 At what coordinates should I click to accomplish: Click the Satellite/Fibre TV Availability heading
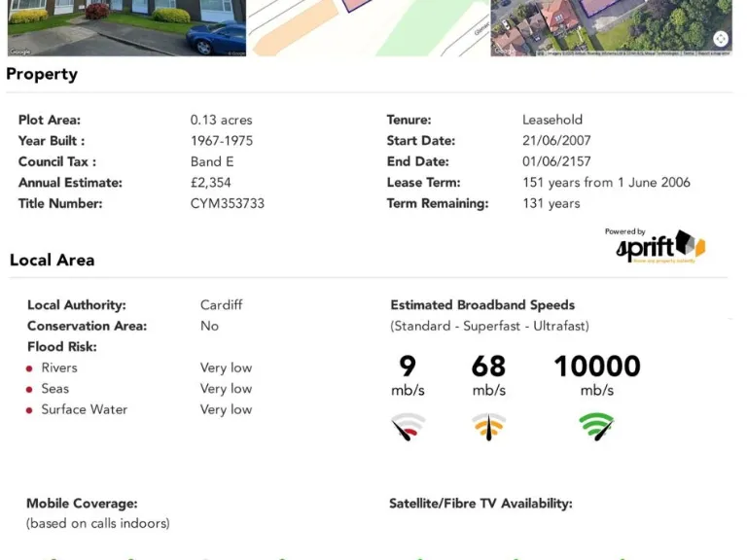(x=480, y=504)
